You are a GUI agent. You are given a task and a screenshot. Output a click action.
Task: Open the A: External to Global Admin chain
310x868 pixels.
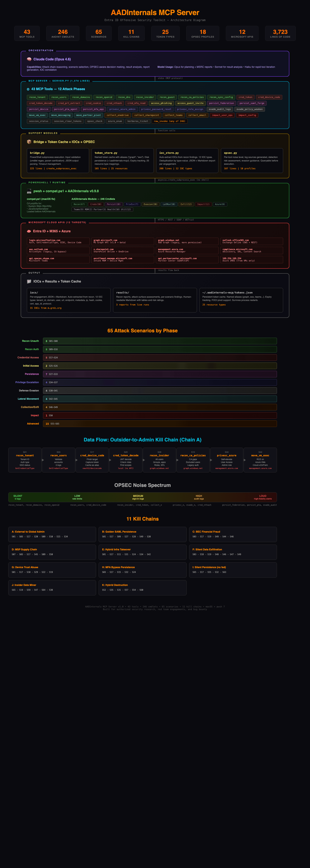click(52, 534)
